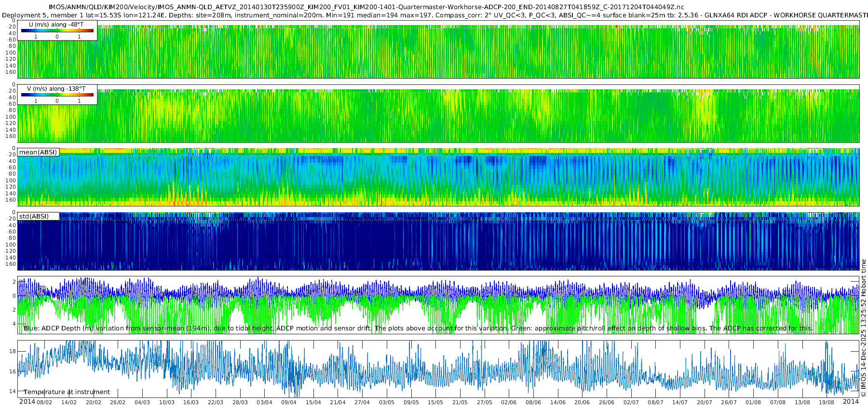Click the vertical IMOS copyright timestamp text
This screenshot has width=868, height=410.
coord(864,328)
